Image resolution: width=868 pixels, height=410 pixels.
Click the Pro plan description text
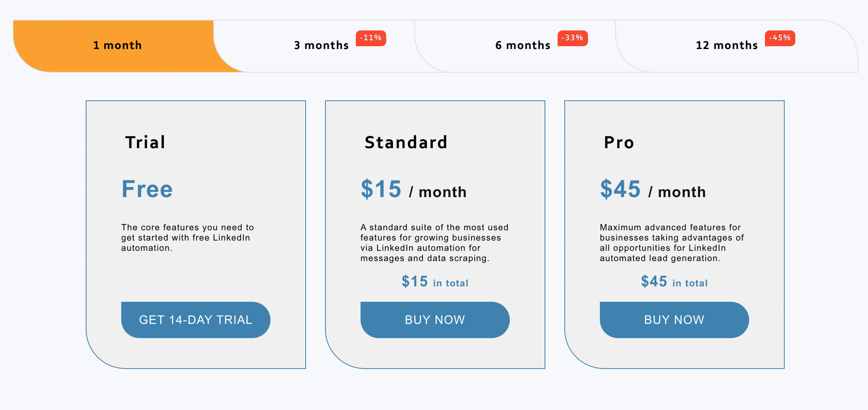tap(671, 243)
